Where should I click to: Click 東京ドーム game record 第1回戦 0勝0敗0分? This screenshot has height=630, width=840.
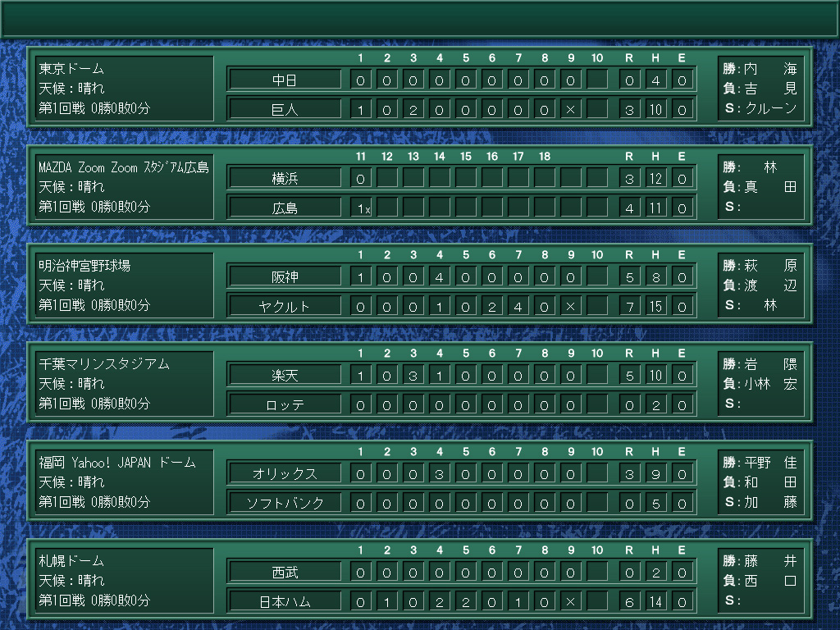(94, 108)
